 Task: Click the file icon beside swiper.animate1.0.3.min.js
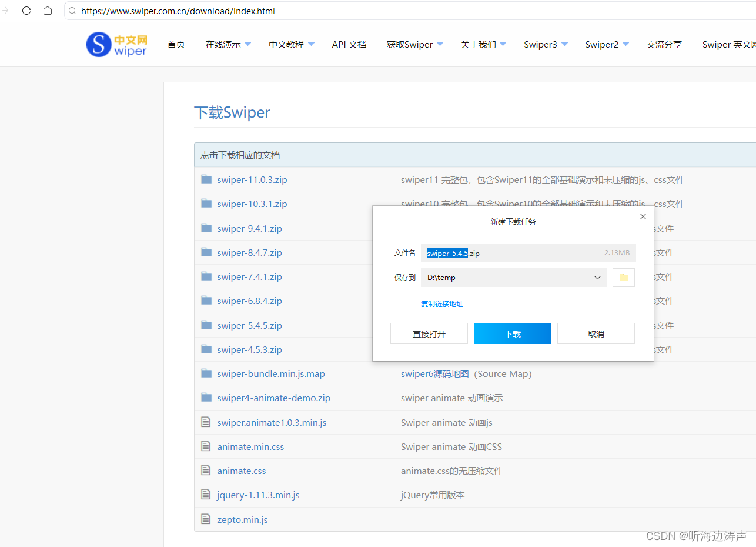tap(206, 422)
